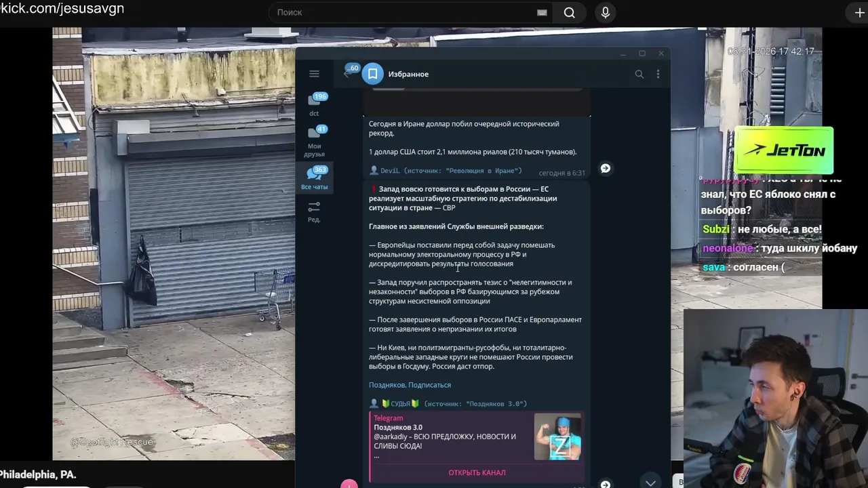Select the sava username in stream chat
The height and width of the screenshot is (488, 868).
[714, 267]
